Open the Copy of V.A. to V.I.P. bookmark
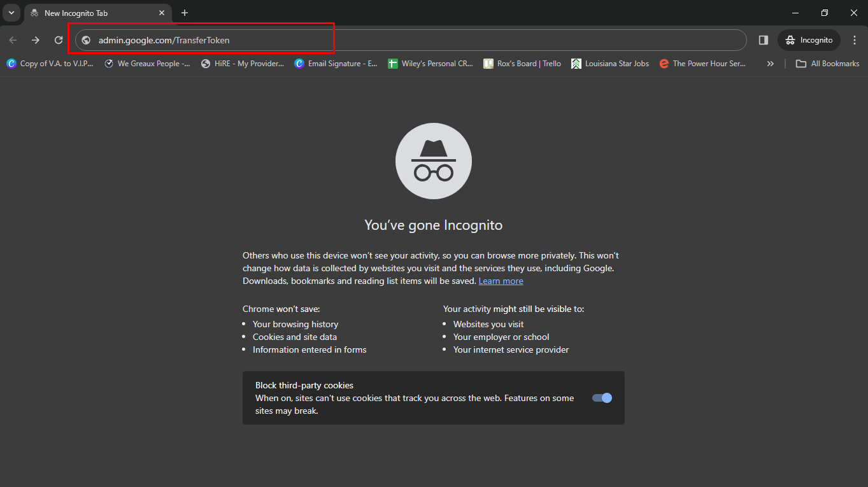 (x=50, y=64)
